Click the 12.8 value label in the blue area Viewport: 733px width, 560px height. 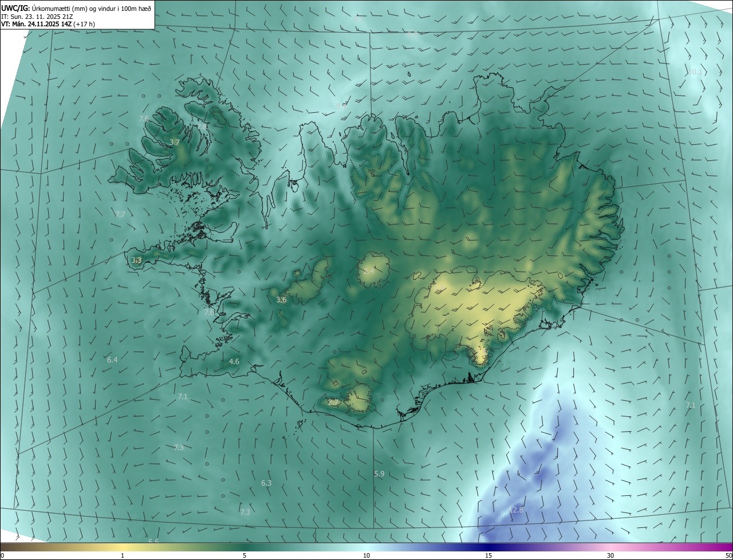516,510
